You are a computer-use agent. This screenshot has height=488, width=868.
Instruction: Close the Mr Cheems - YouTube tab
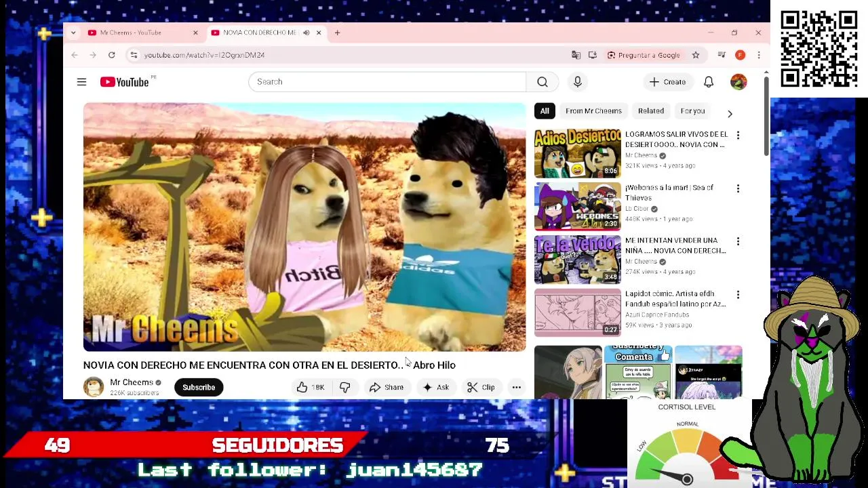(x=195, y=33)
